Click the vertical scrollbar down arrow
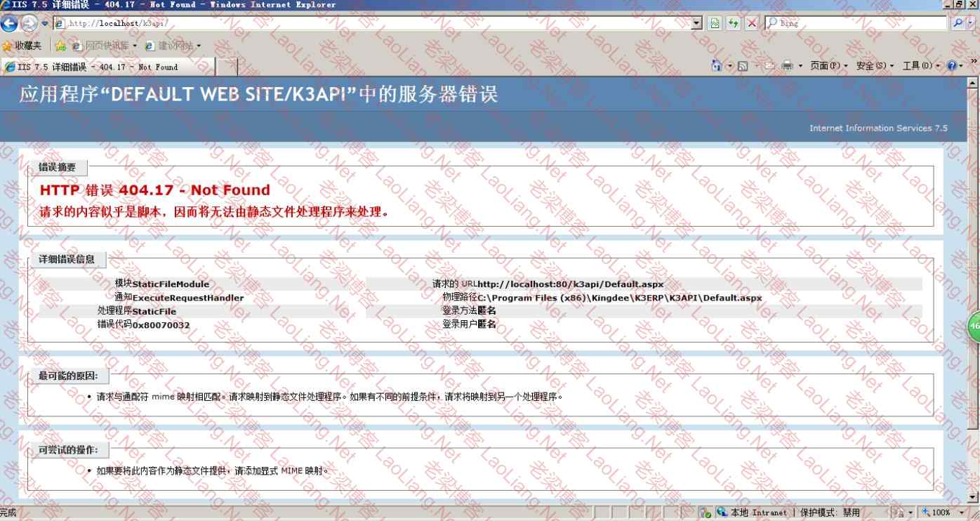 click(x=973, y=497)
